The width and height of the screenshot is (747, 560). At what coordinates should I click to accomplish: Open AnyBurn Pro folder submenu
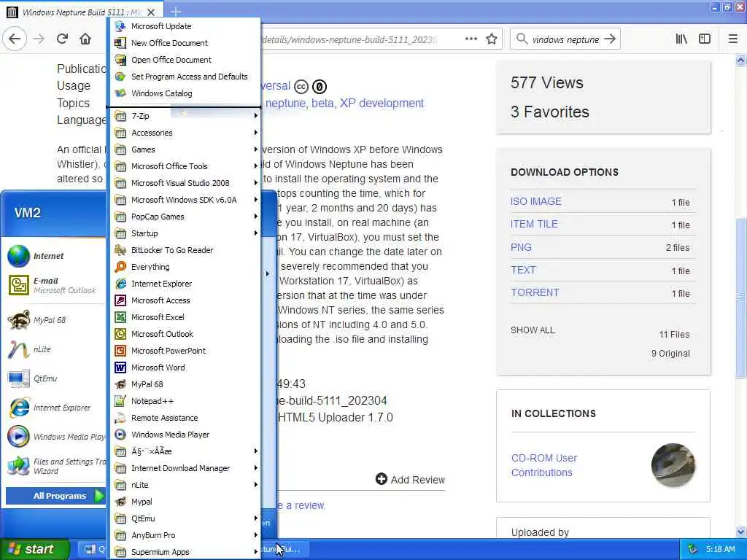pos(185,535)
